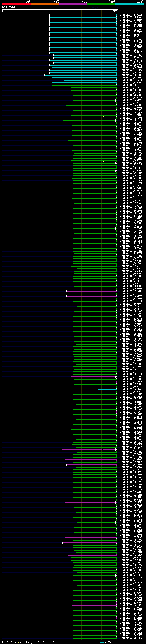Click hit label UniRef100_C3KDQ0
The width and height of the screenshot is (146, 644).
[x=131, y=314]
